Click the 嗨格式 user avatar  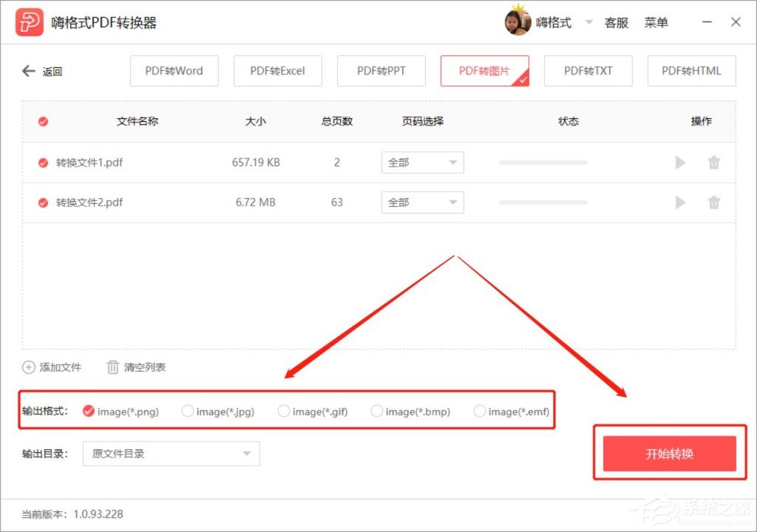pos(517,21)
